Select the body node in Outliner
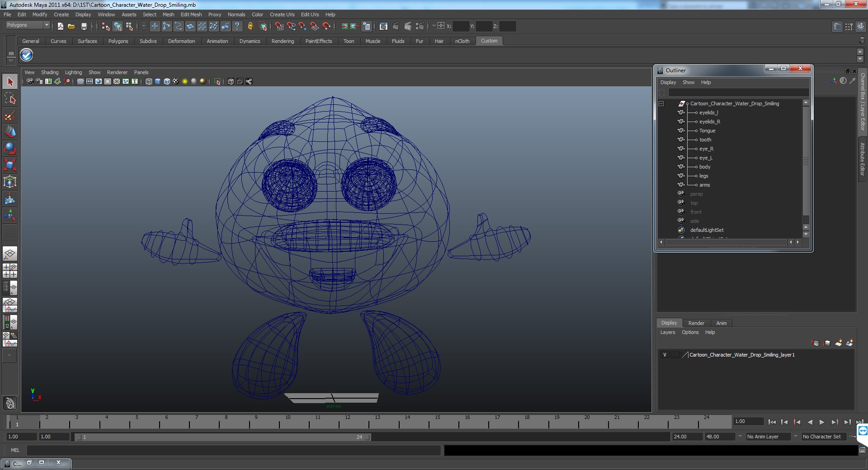868x470 pixels. pyautogui.click(x=704, y=167)
